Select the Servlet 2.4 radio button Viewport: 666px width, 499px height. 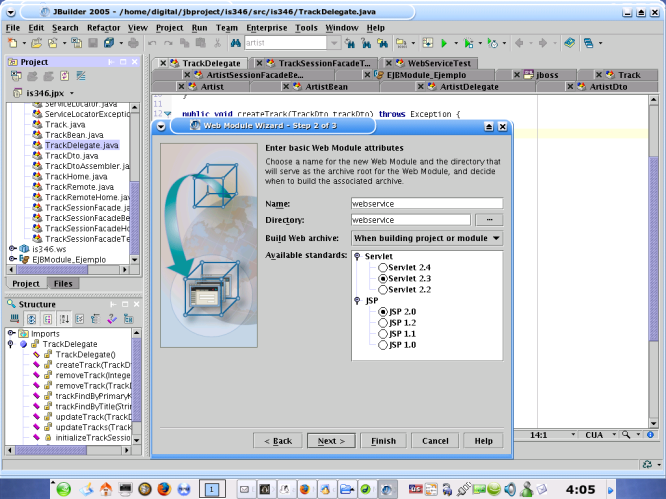(383, 268)
